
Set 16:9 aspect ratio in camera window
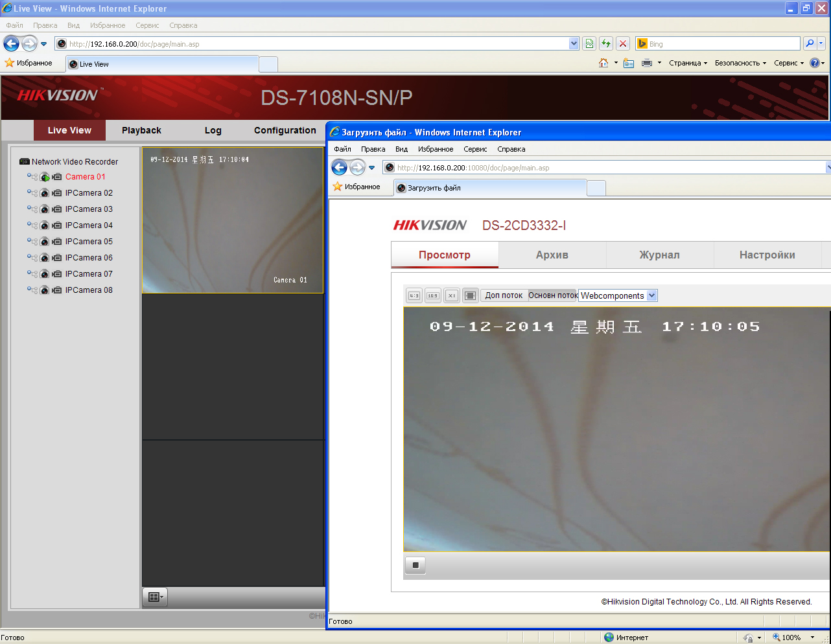coord(433,295)
